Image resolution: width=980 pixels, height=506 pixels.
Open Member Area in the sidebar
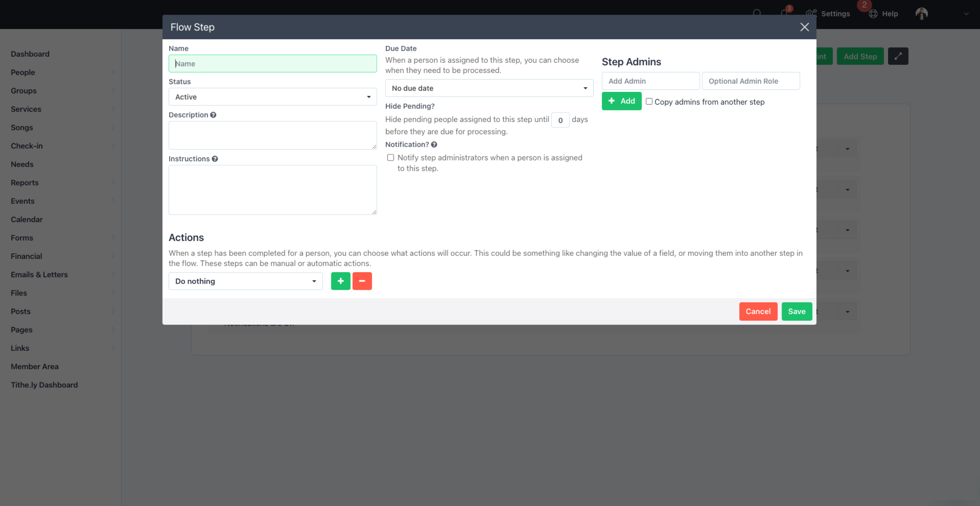(x=35, y=367)
